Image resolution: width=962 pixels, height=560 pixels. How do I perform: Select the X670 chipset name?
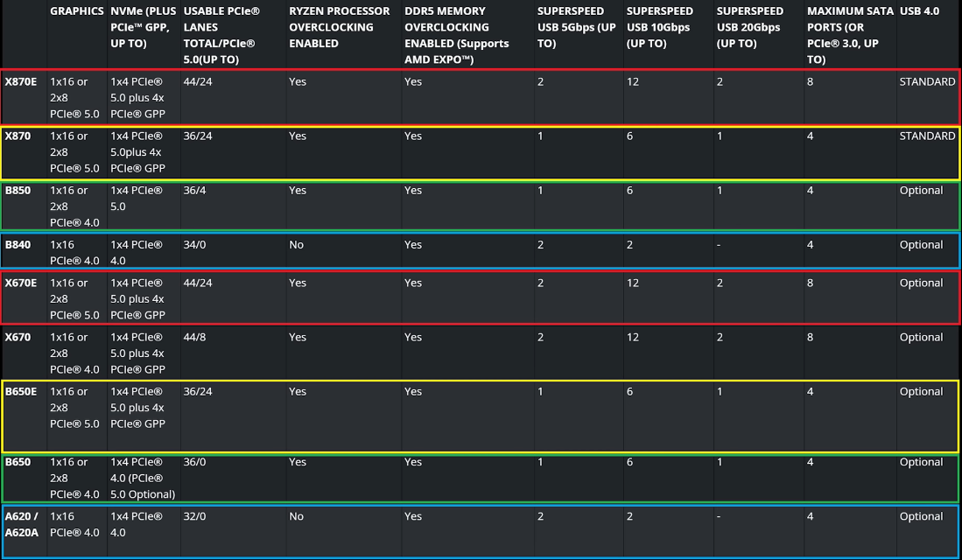coord(18,338)
